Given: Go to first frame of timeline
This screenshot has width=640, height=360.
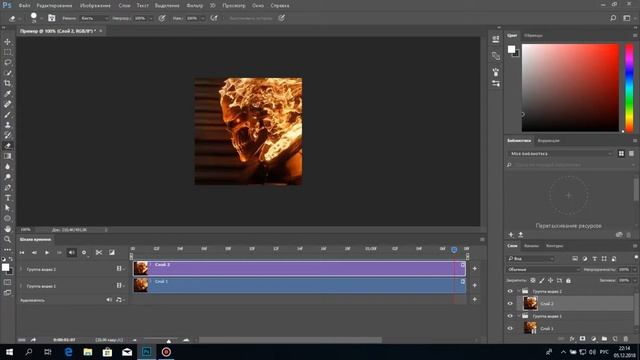Looking at the screenshot, I should point(22,253).
